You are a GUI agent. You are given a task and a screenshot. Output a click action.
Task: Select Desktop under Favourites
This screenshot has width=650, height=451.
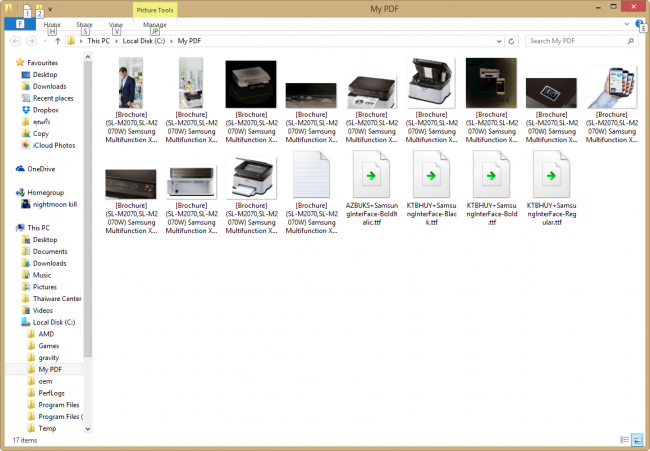pyautogui.click(x=45, y=74)
